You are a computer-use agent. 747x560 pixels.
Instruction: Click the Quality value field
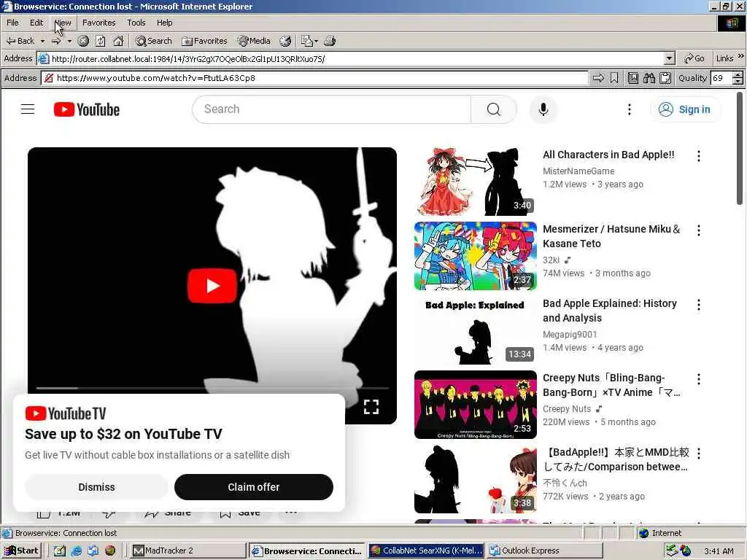pyautogui.click(x=721, y=78)
